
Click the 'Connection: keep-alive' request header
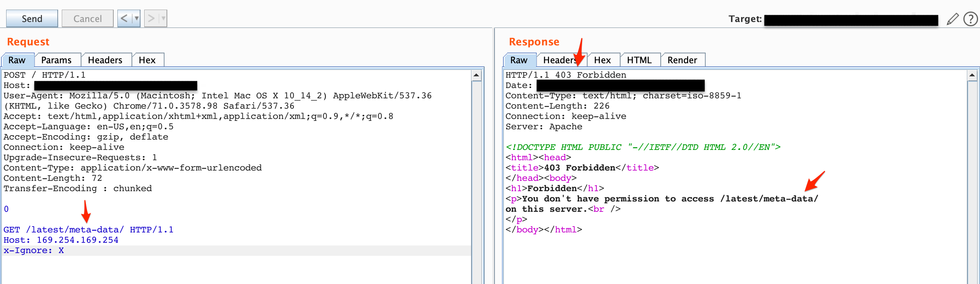tap(64, 147)
